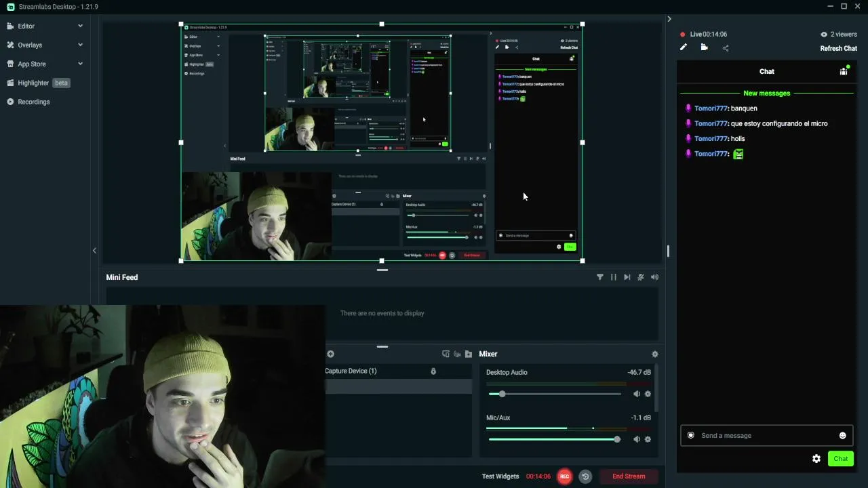Image resolution: width=868 pixels, height=488 pixels.
Task: Mute Desktop Audio with speaker icon
Action: (636, 394)
